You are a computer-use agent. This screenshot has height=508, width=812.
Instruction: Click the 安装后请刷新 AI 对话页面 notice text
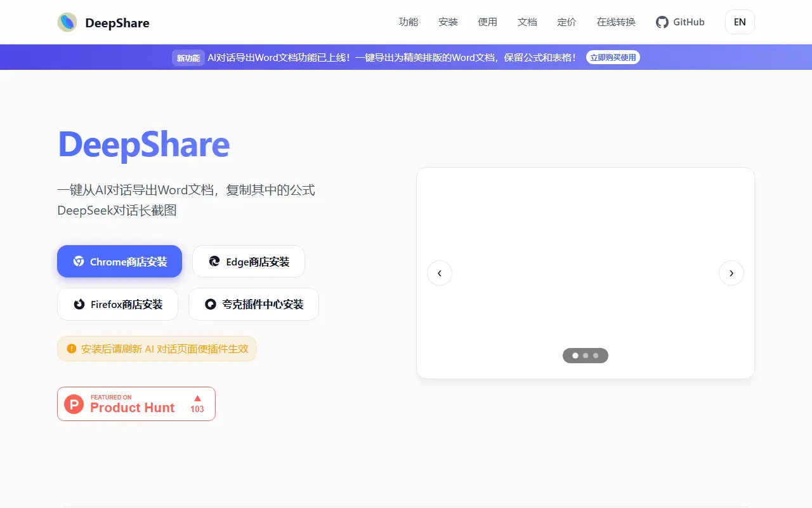[x=165, y=349]
